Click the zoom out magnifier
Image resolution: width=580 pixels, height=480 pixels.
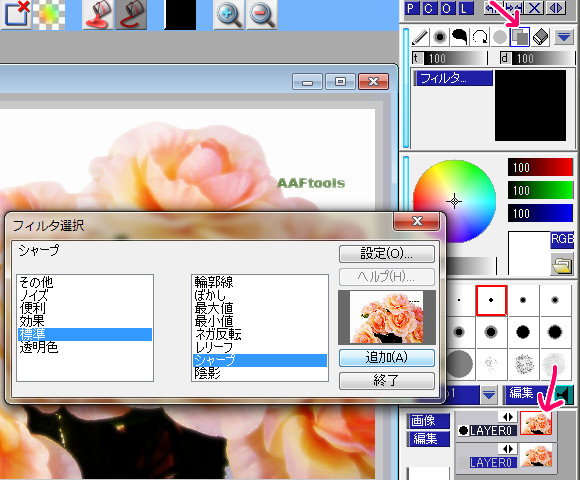[262, 14]
